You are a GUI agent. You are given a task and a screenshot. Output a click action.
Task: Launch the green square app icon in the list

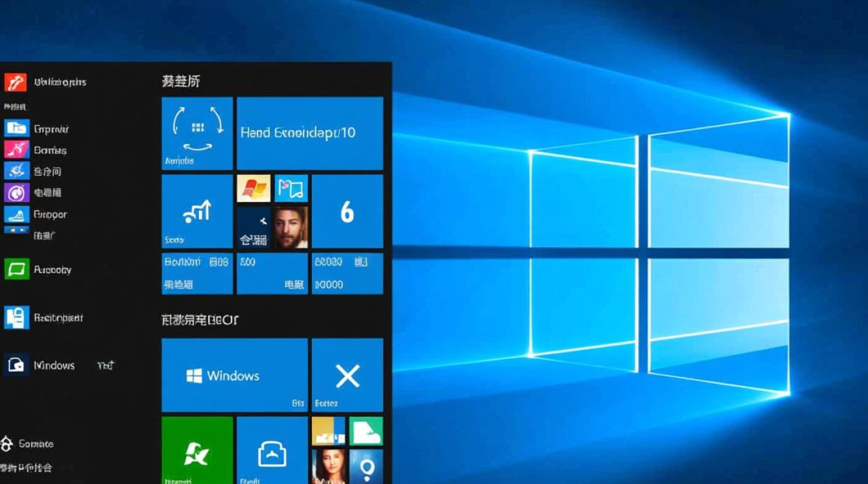(16, 269)
